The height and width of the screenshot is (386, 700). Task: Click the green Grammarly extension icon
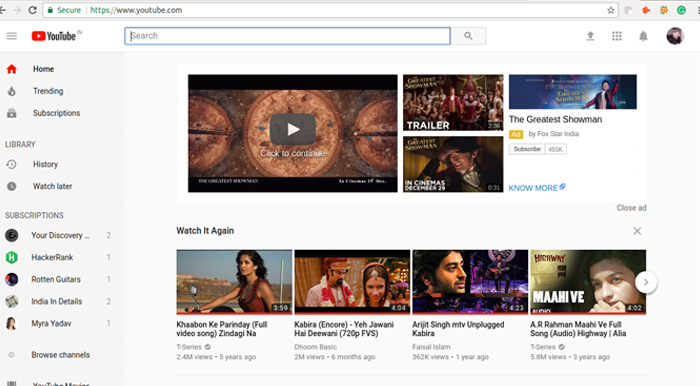[681, 10]
